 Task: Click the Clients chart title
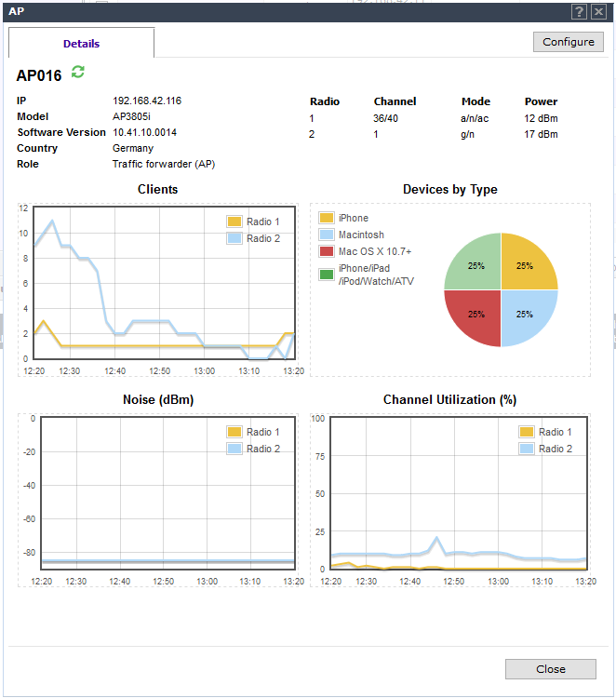coord(157,189)
